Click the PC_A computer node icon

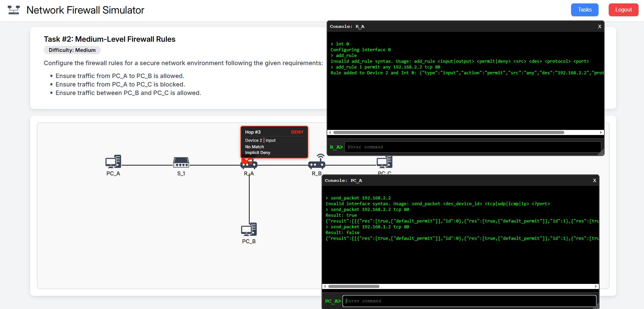point(113,162)
